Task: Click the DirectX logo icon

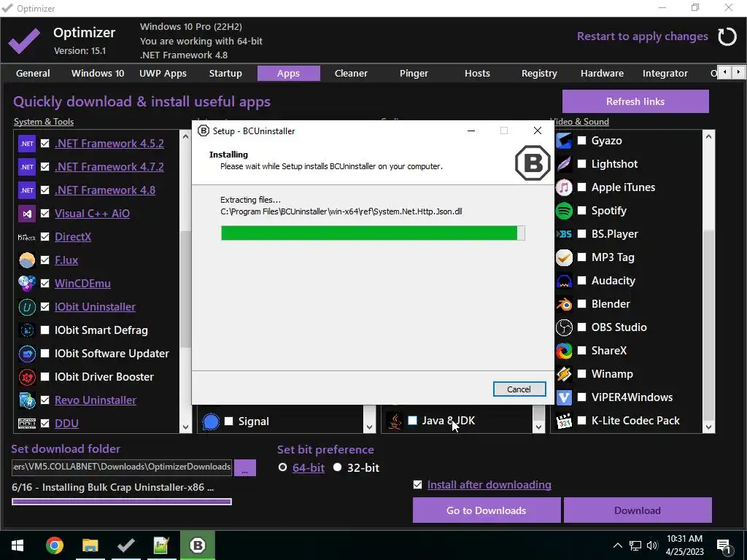Action: click(x=27, y=237)
